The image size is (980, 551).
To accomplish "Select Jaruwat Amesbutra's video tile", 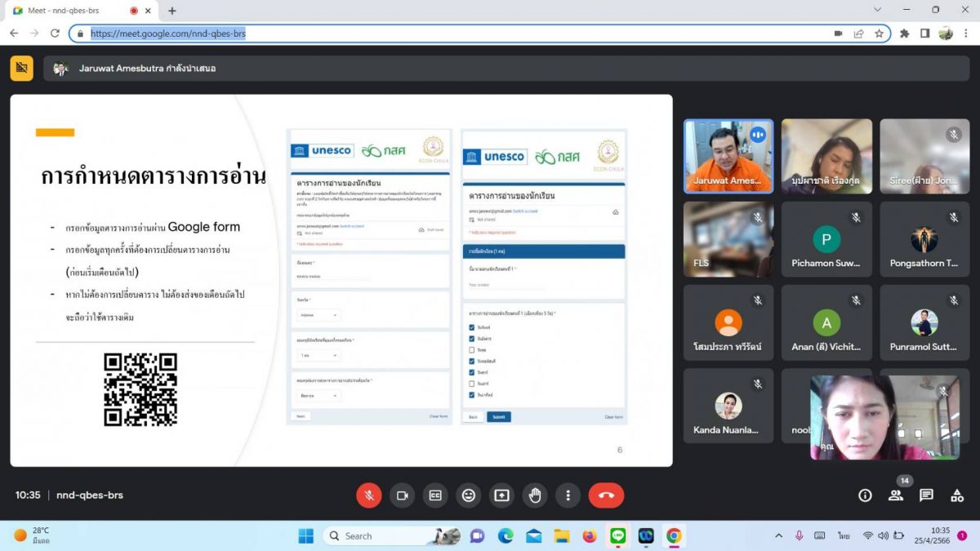I will 728,157.
